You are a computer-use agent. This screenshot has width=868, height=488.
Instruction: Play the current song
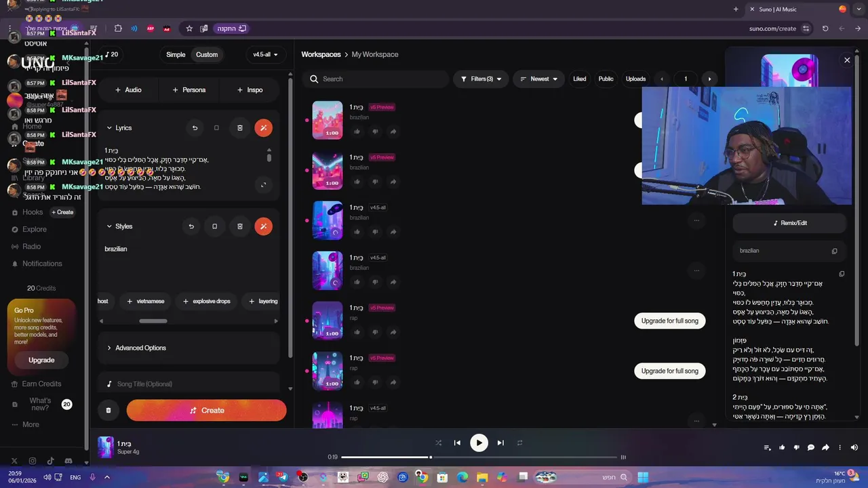479,443
